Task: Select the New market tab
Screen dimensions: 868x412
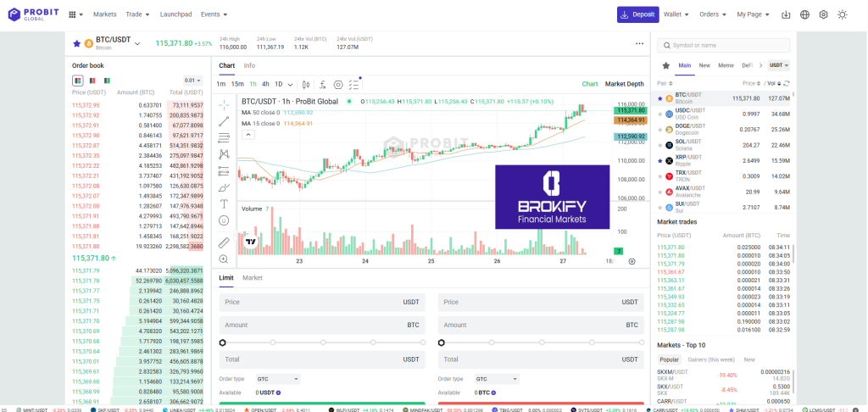Action: tap(704, 65)
